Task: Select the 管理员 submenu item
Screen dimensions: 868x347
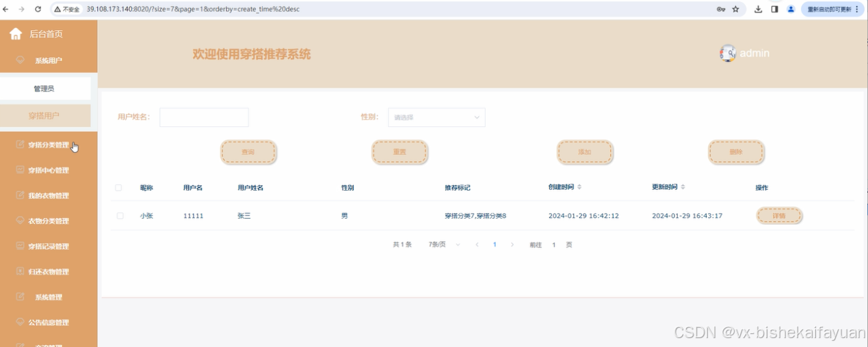Action: (x=44, y=88)
